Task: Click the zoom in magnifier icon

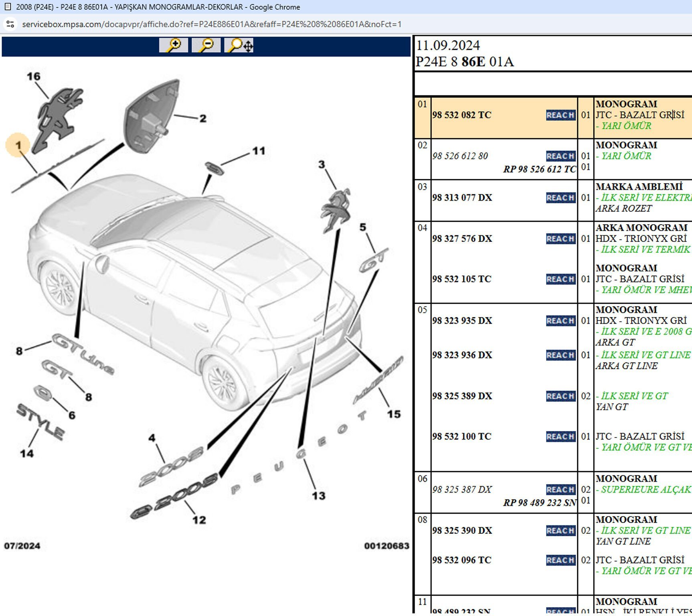Action: (x=173, y=45)
